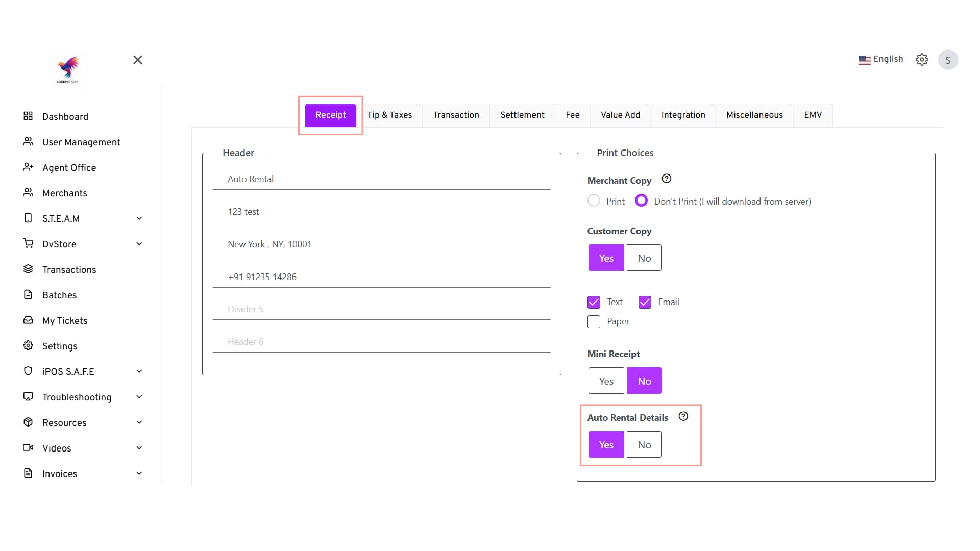Expand the iPOS S.A.F.E chevron
Viewport: 980px width, 551px height.
[x=139, y=371]
